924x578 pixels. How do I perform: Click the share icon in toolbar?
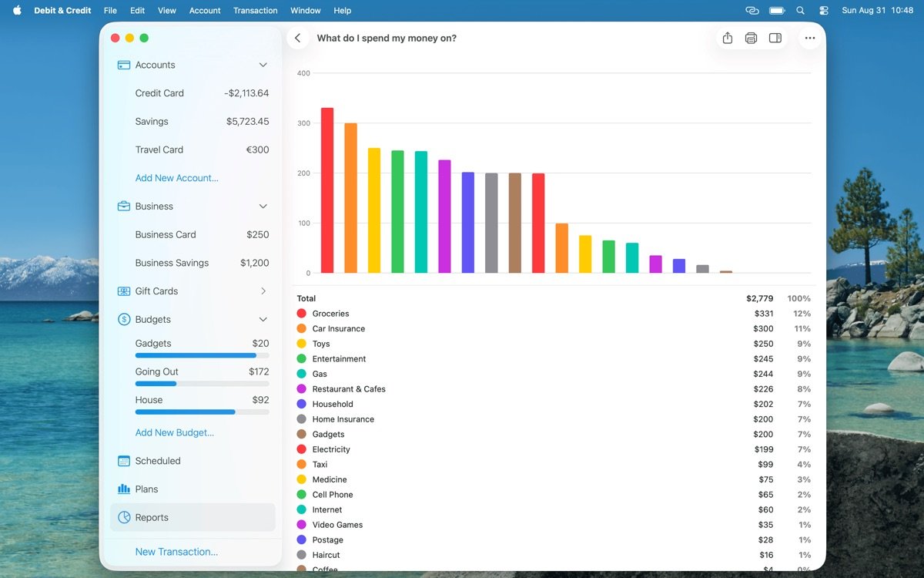tap(727, 38)
